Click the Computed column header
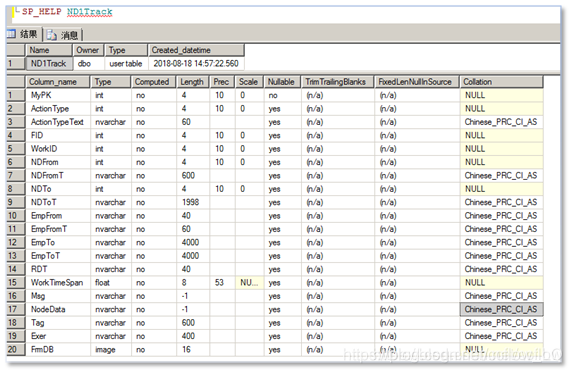The height and width of the screenshot is (373, 572). (153, 82)
